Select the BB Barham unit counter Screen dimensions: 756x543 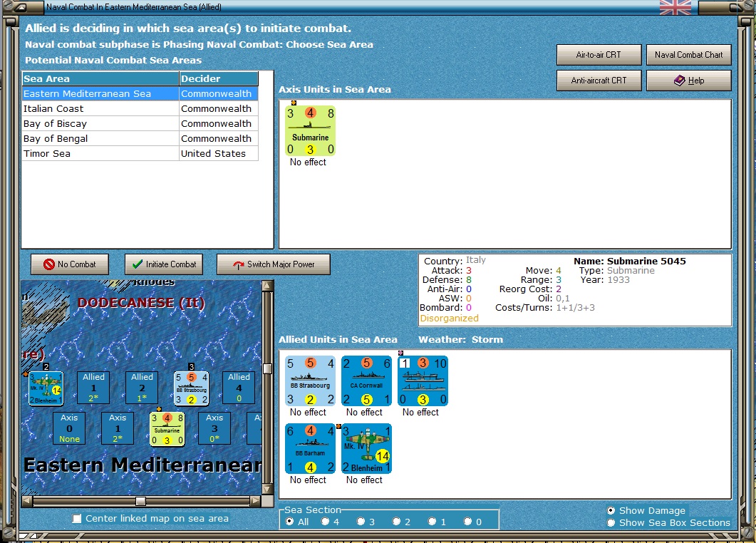pyautogui.click(x=310, y=448)
